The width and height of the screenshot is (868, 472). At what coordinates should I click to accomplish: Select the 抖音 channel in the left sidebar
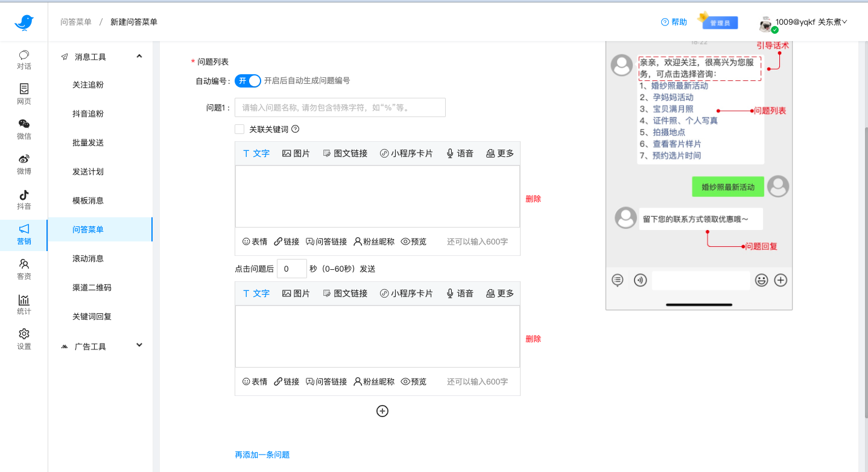24,199
